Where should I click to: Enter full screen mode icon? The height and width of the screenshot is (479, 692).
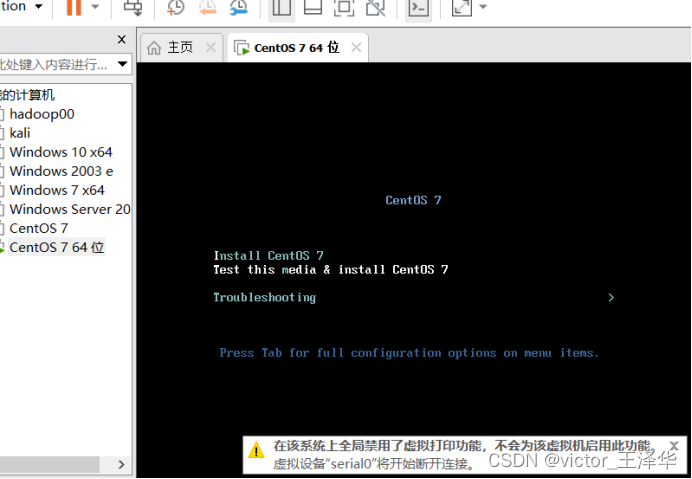coord(344,7)
